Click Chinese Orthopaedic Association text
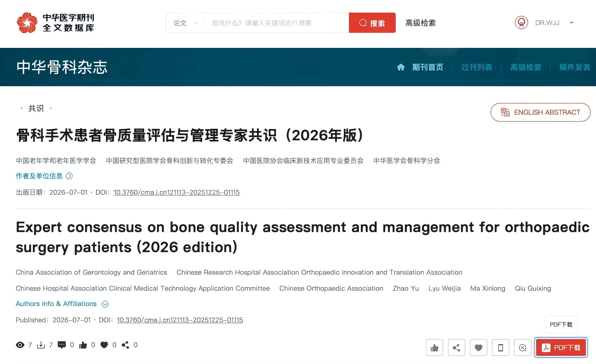The height and width of the screenshot is (364, 596). [x=331, y=288]
